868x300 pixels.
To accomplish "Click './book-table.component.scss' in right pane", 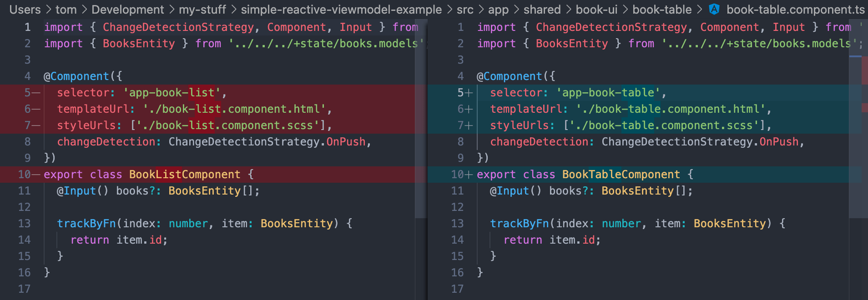I will point(665,125).
